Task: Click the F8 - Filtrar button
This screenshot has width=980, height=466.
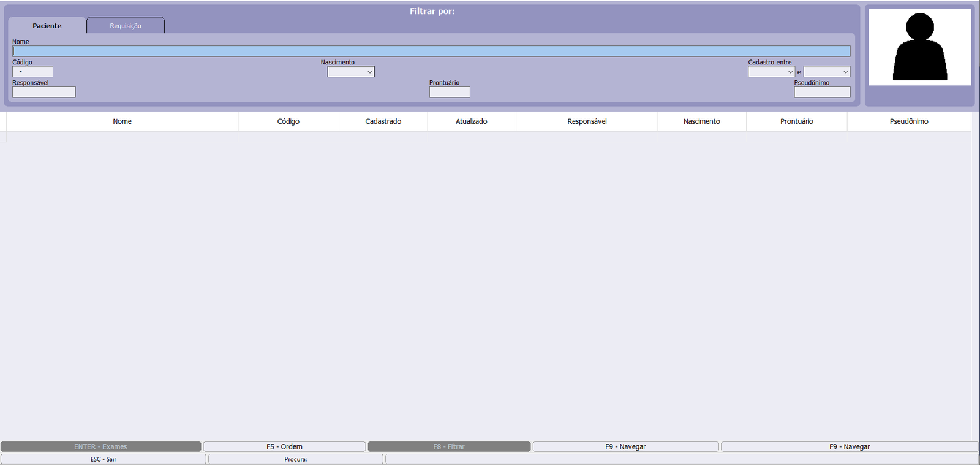Action: [x=449, y=447]
